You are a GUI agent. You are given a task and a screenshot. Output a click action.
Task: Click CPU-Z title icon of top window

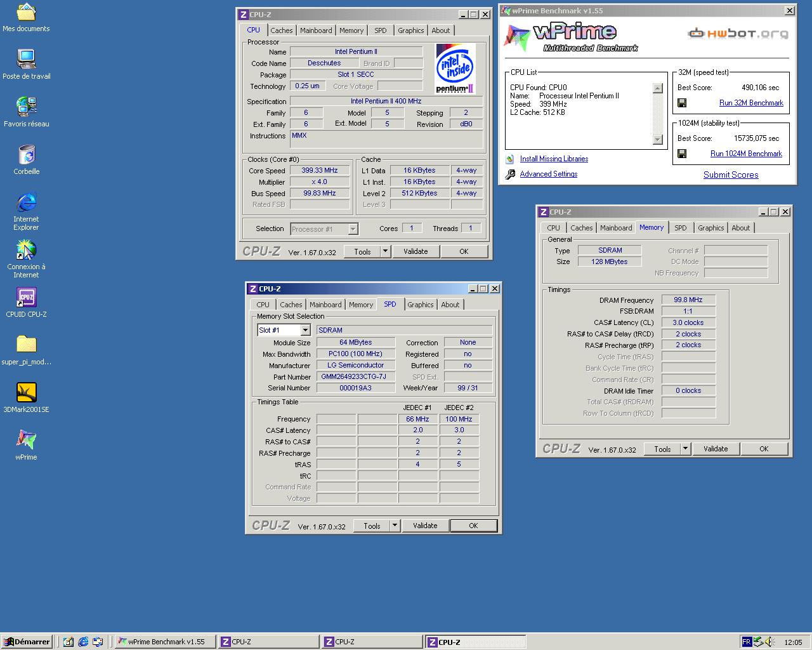click(x=243, y=14)
